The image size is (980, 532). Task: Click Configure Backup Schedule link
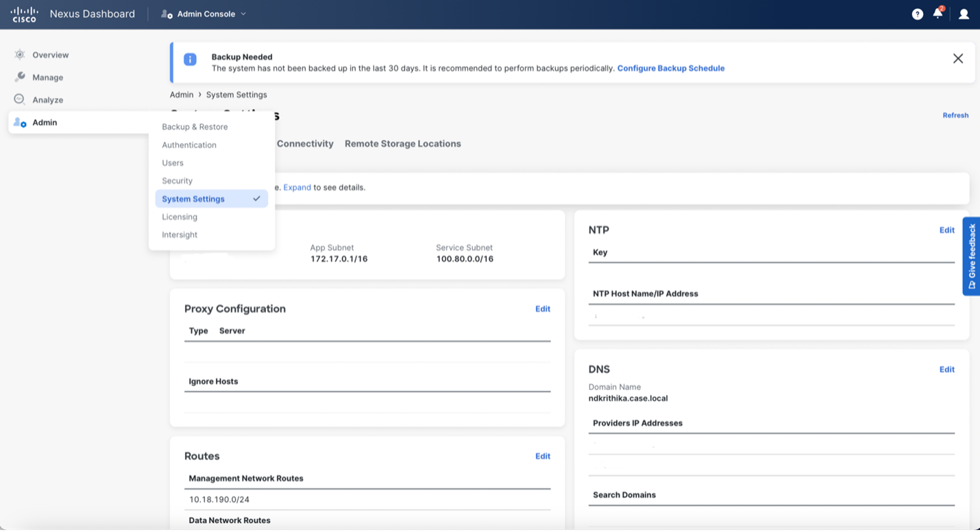tap(671, 69)
